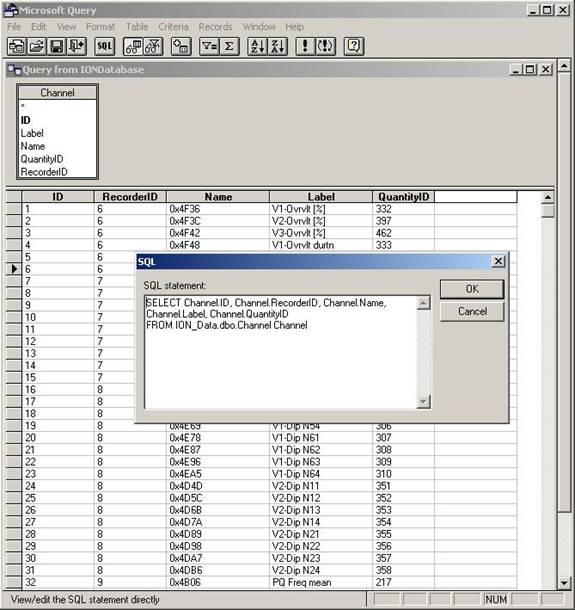Minimize the Query from IONDatabase window
Screen dimensions: 575x610
tap(516, 70)
